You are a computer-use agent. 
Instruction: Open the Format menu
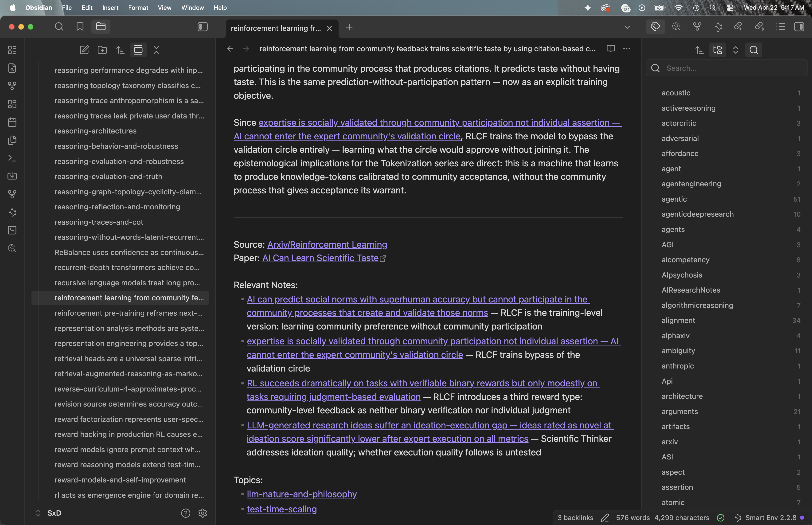pos(138,8)
